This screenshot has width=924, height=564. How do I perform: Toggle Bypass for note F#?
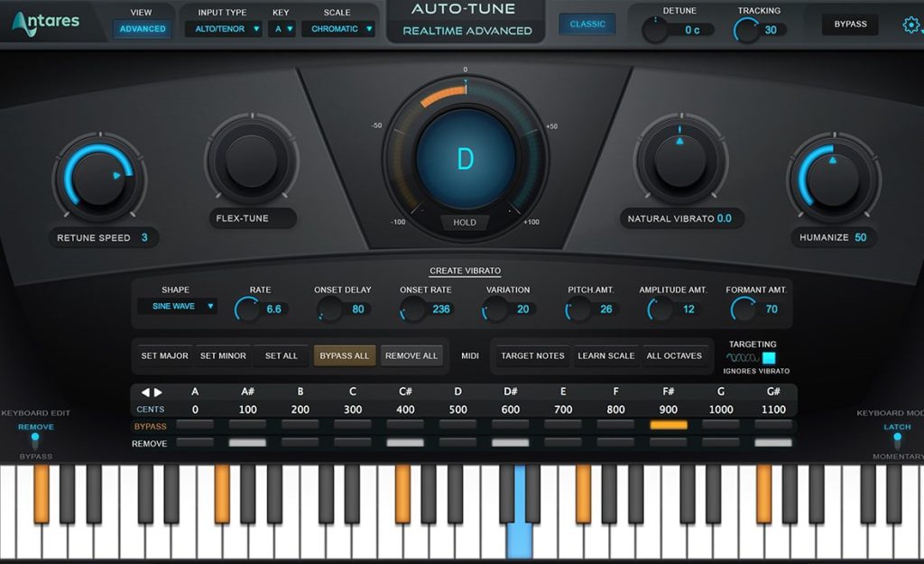(669, 425)
